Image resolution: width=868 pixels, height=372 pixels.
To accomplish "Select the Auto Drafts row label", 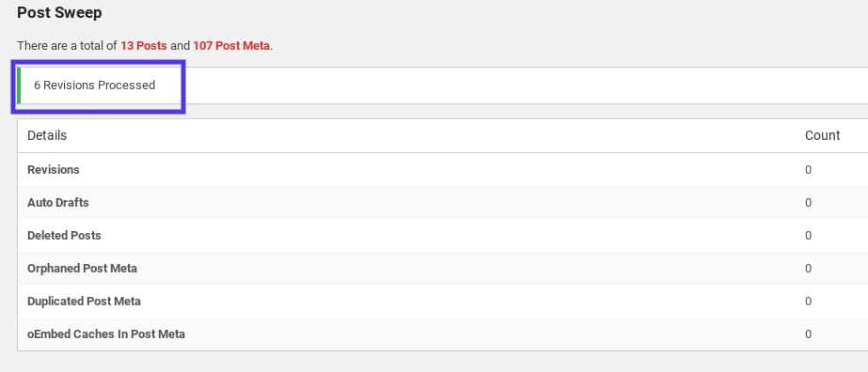I will pos(58,202).
